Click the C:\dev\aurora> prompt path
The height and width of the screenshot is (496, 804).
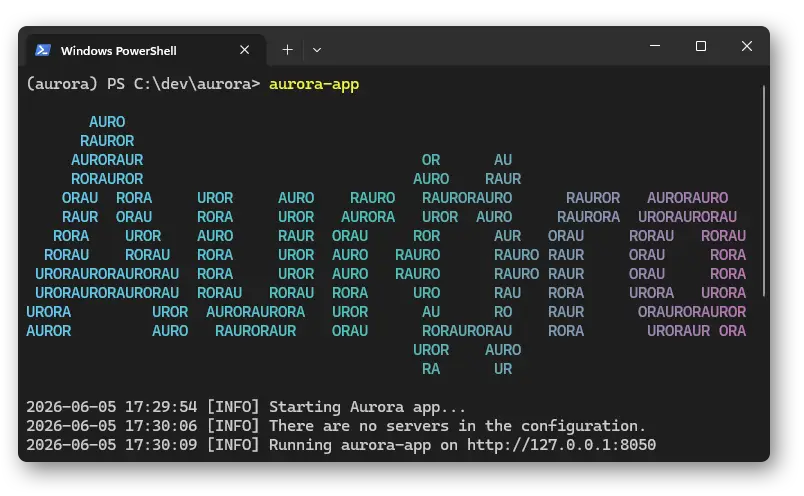pos(197,84)
